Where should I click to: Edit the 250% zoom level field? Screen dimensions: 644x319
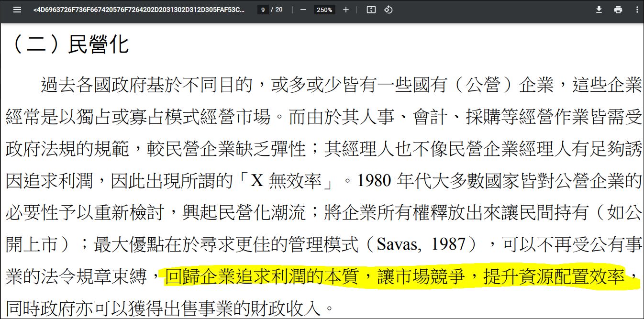click(x=324, y=10)
